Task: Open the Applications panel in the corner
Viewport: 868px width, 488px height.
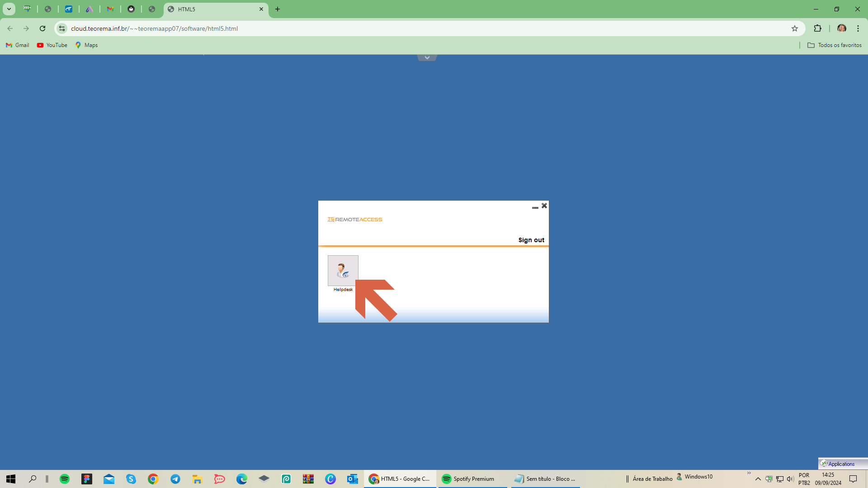Action: coord(843,464)
